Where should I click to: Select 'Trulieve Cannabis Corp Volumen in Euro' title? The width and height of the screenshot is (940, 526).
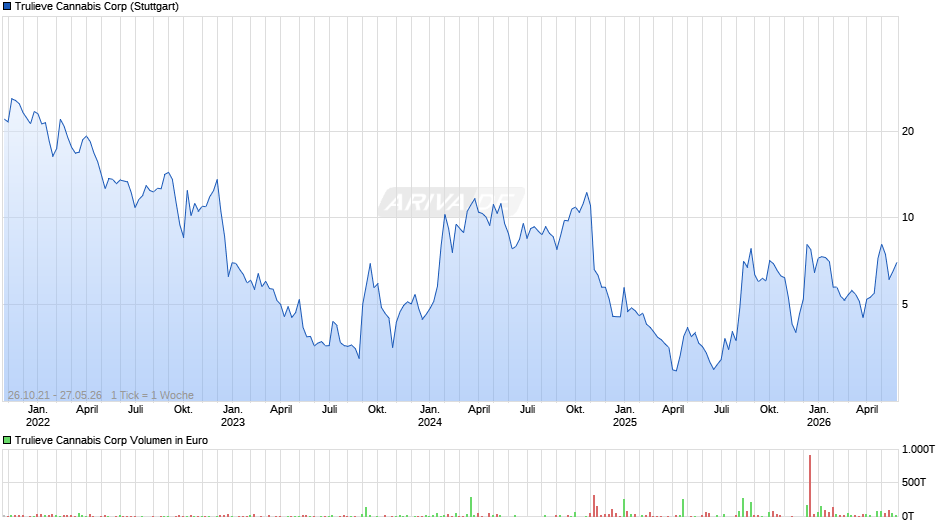112,440
